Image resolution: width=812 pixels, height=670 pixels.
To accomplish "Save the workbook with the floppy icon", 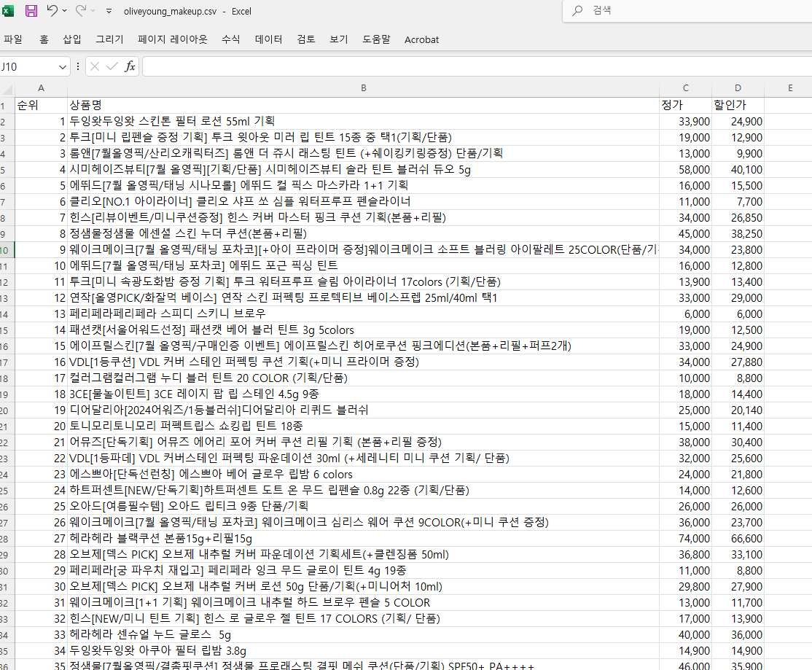I will pyautogui.click(x=31, y=11).
